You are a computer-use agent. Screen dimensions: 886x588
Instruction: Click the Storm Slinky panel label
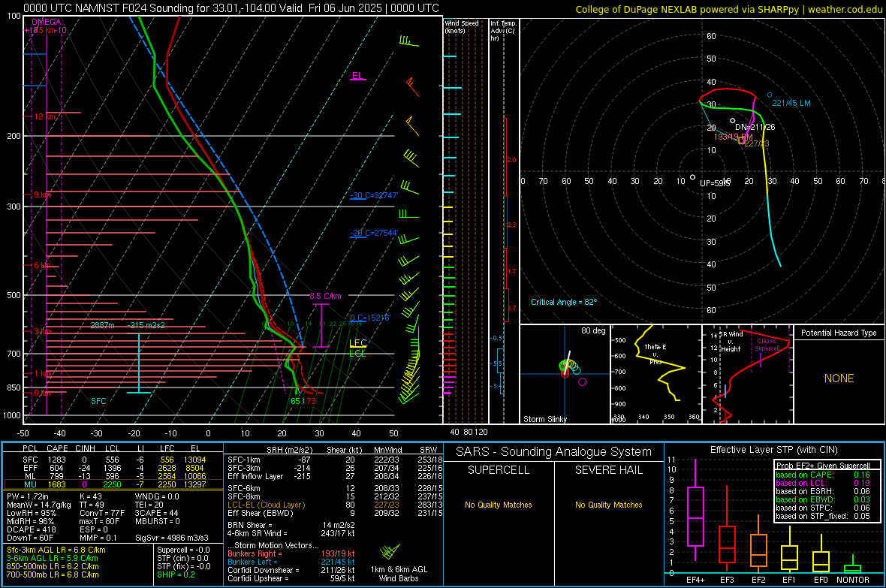click(x=544, y=419)
